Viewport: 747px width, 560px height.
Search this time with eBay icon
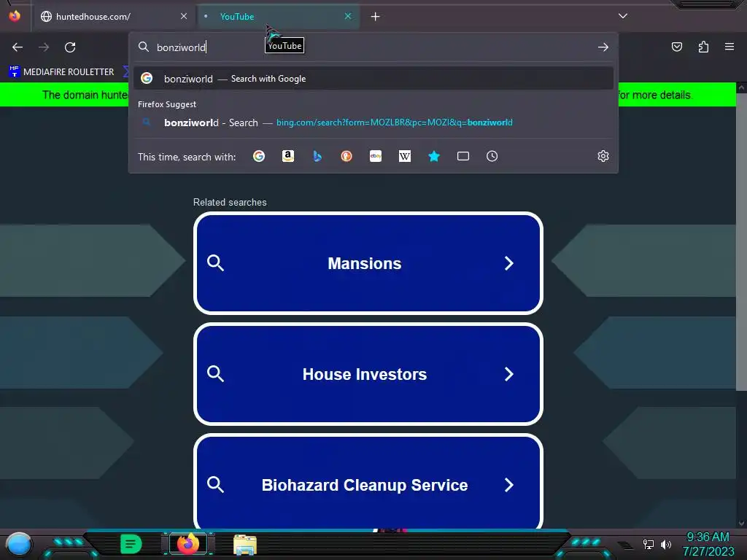tap(376, 156)
